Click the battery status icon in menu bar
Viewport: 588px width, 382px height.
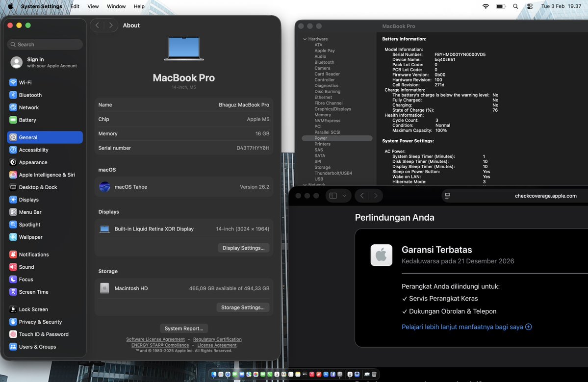[x=501, y=6]
